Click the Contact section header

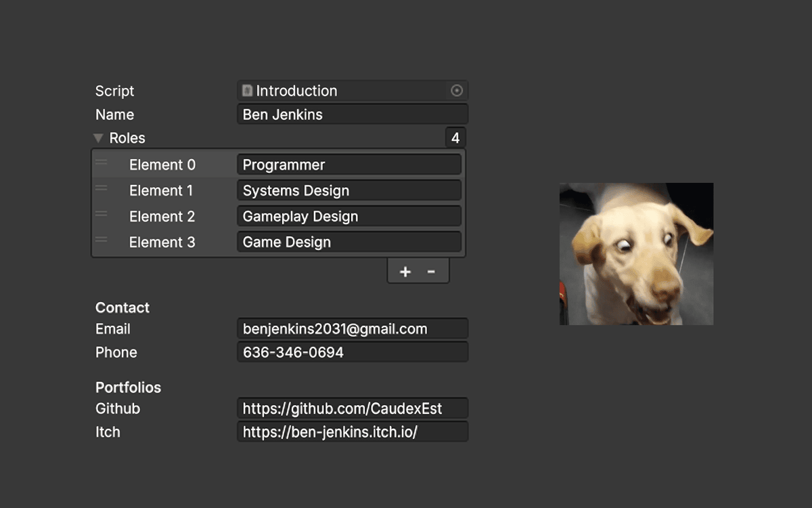coord(122,308)
